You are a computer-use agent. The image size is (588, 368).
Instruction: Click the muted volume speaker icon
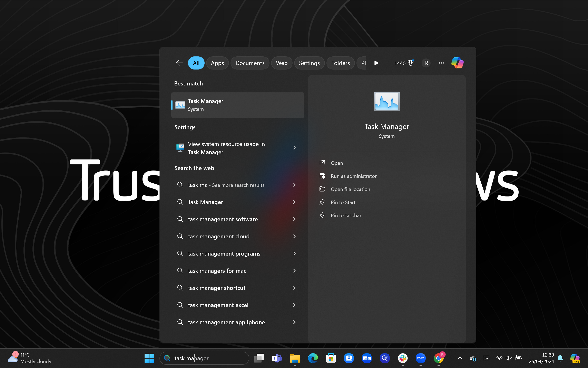point(509,358)
